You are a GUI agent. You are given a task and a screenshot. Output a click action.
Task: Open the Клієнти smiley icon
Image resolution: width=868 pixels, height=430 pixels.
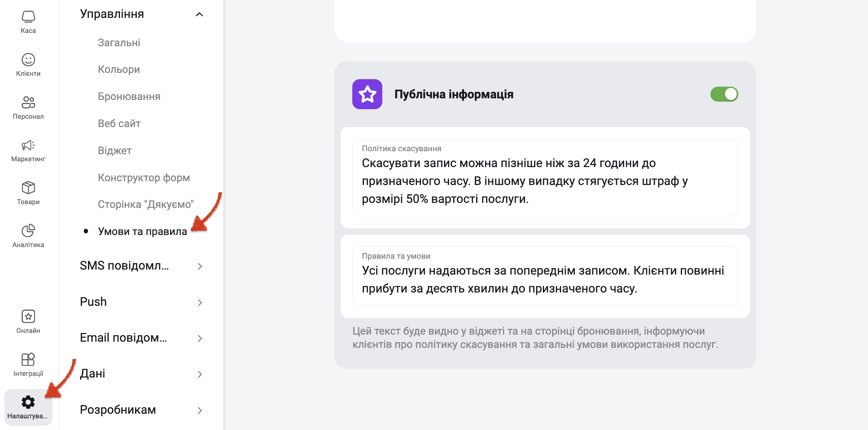pos(28,60)
